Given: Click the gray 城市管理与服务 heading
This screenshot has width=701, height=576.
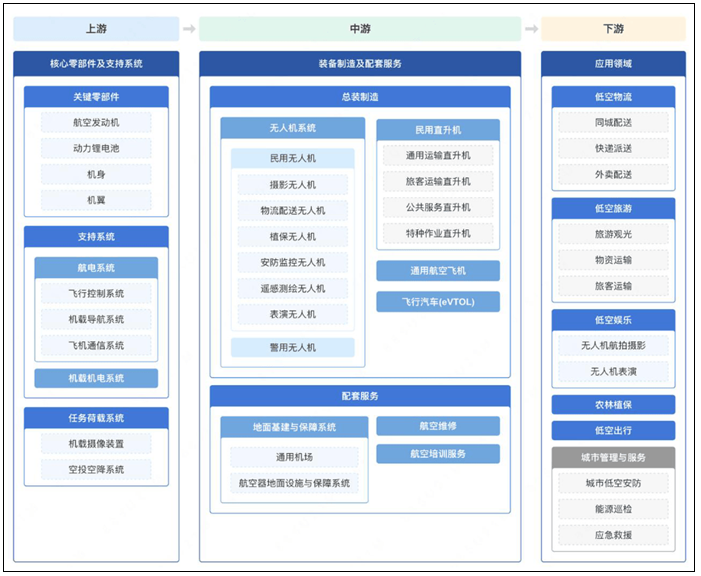Looking at the screenshot, I should [x=613, y=458].
